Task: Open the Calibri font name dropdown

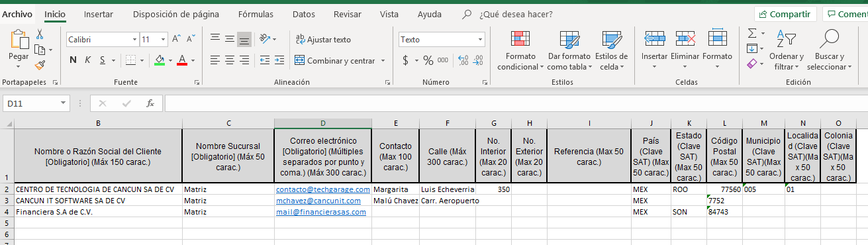Action: [135, 40]
